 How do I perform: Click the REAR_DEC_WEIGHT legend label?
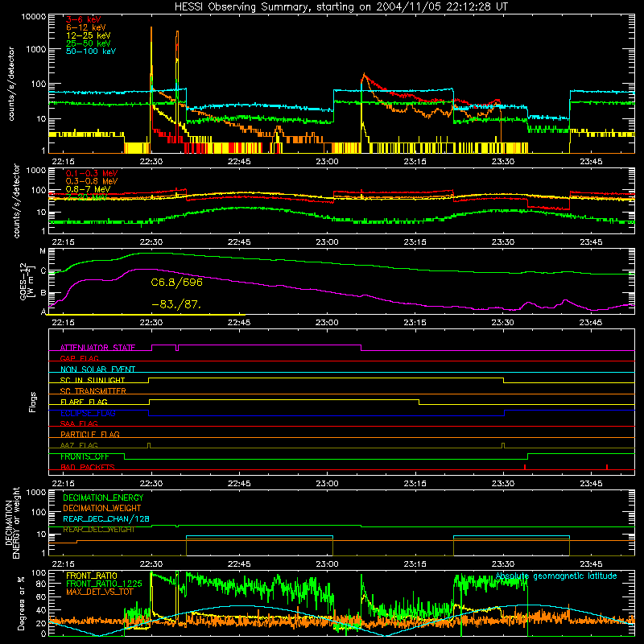98,530
